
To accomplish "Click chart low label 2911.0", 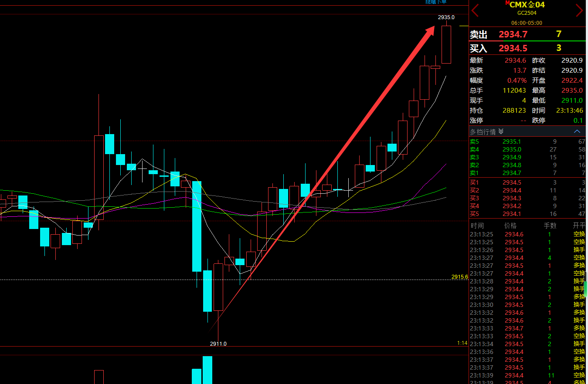I will [x=218, y=344].
